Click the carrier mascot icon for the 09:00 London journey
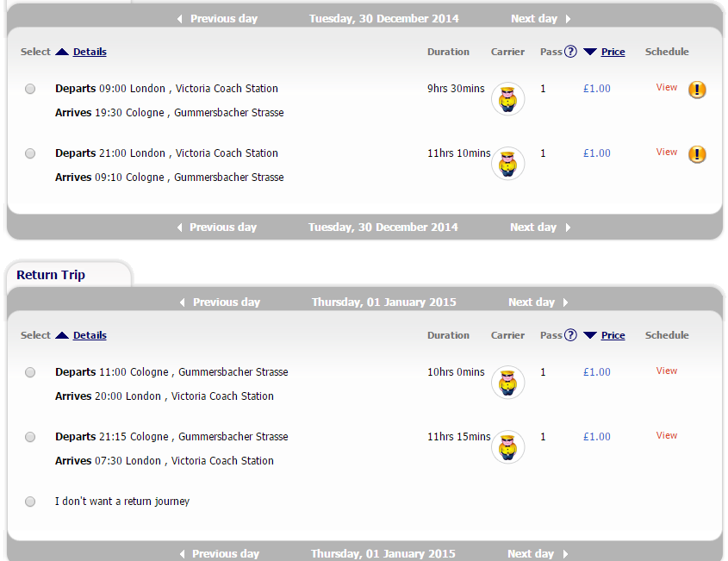Image resolution: width=728 pixels, height=561 pixels. tap(508, 98)
